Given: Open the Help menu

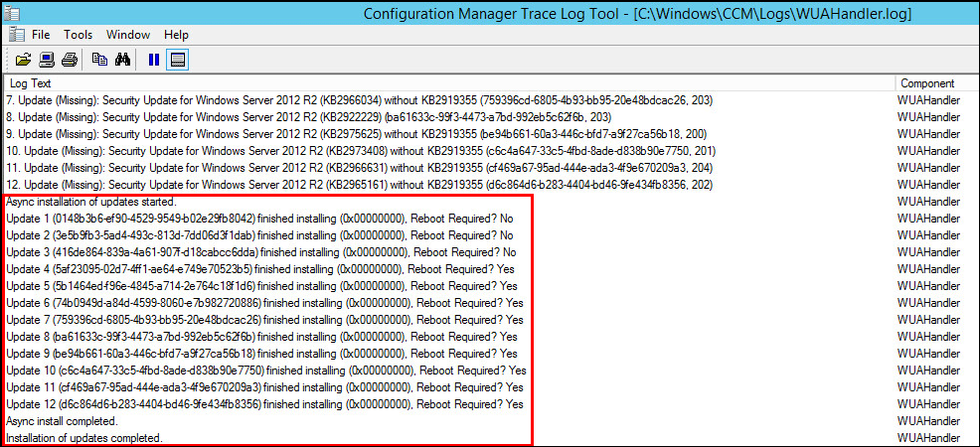Looking at the screenshot, I should (176, 35).
